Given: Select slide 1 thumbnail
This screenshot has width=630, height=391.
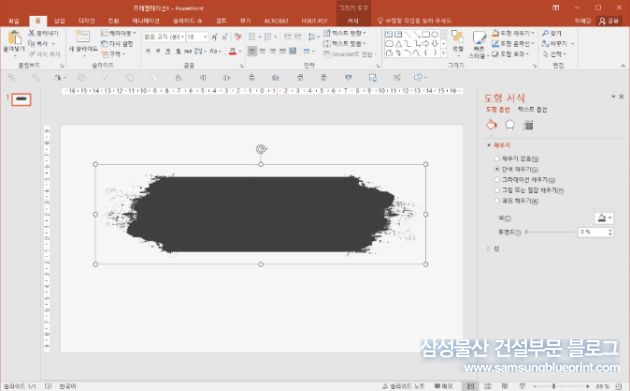Looking at the screenshot, I should (21, 99).
